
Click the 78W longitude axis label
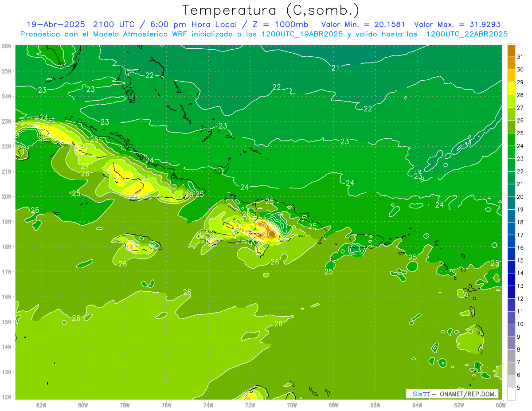click(125, 405)
